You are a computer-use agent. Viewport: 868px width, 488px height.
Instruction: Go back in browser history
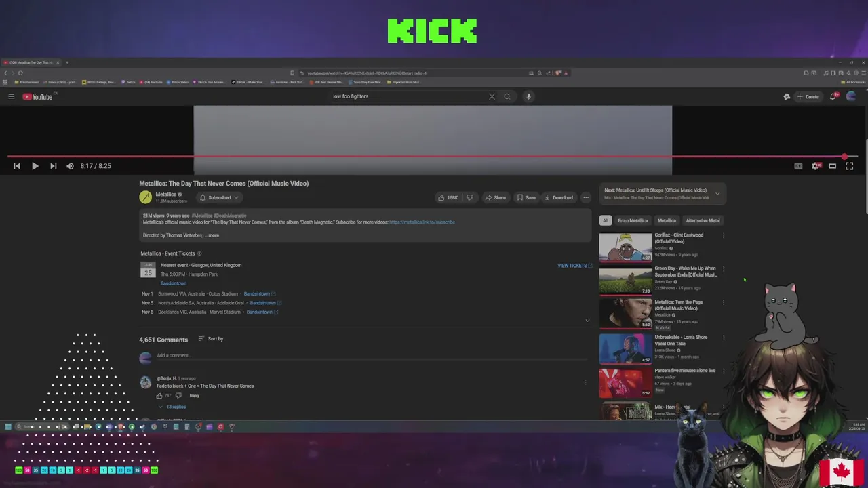click(x=5, y=73)
